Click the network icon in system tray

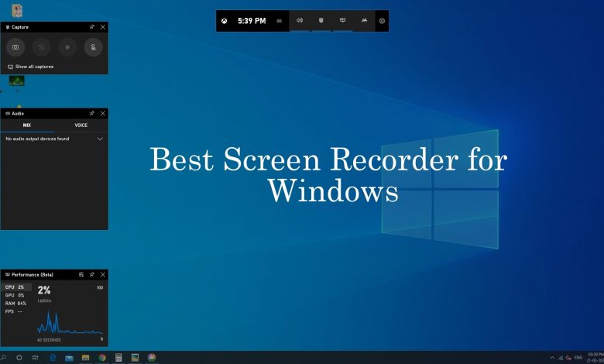click(x=561, y=358)
